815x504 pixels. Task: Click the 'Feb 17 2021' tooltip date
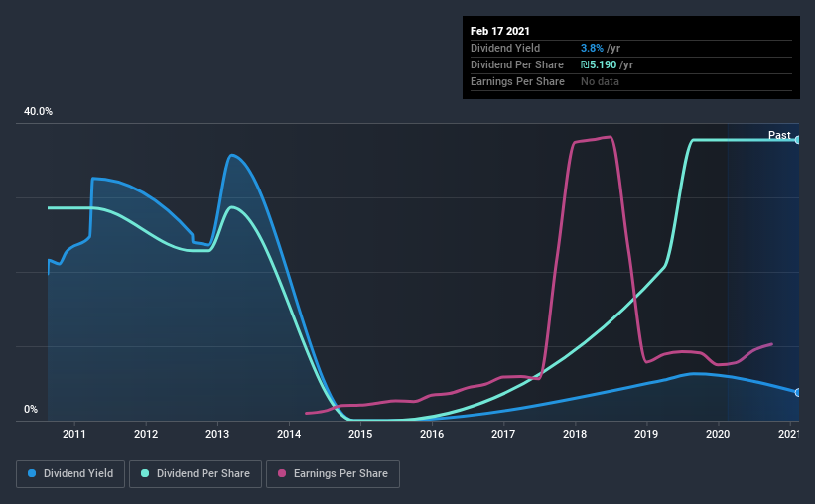point(500,31)
